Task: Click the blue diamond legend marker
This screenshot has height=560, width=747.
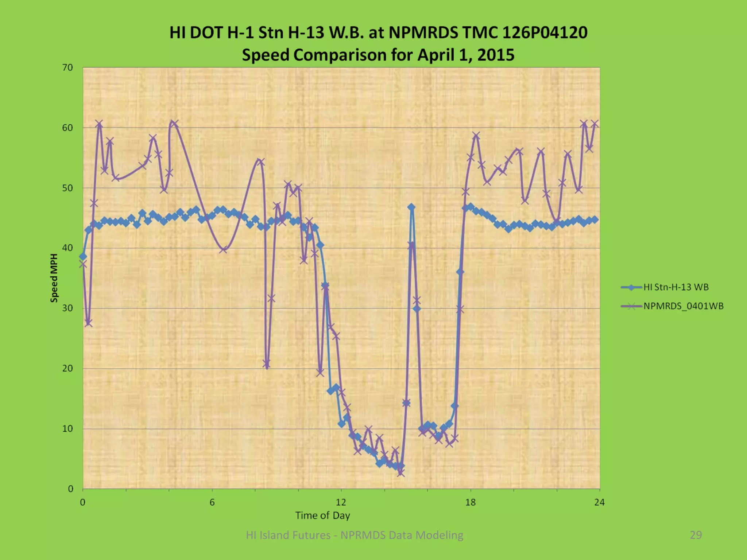Action: [x=631, y=287]
